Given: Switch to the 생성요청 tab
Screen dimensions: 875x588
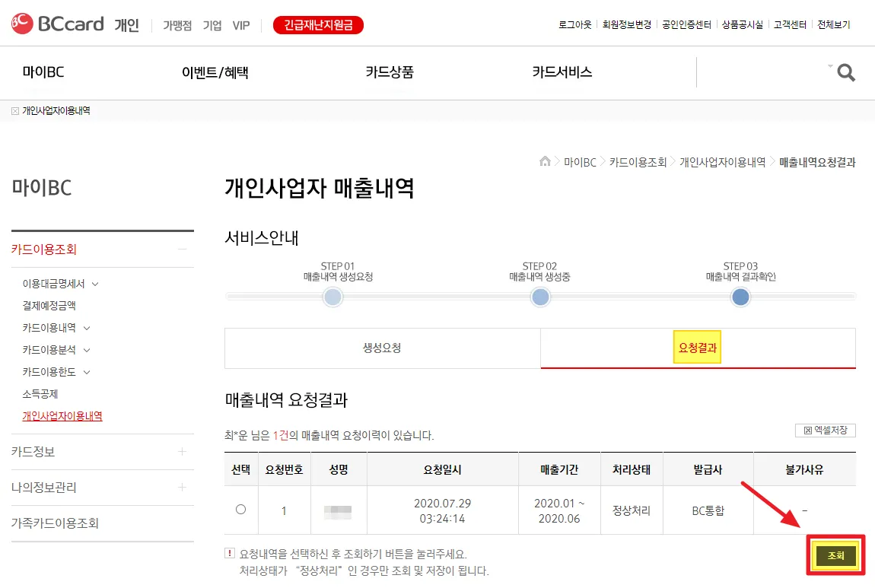Looking at the screenshot, I should (382, 348).
